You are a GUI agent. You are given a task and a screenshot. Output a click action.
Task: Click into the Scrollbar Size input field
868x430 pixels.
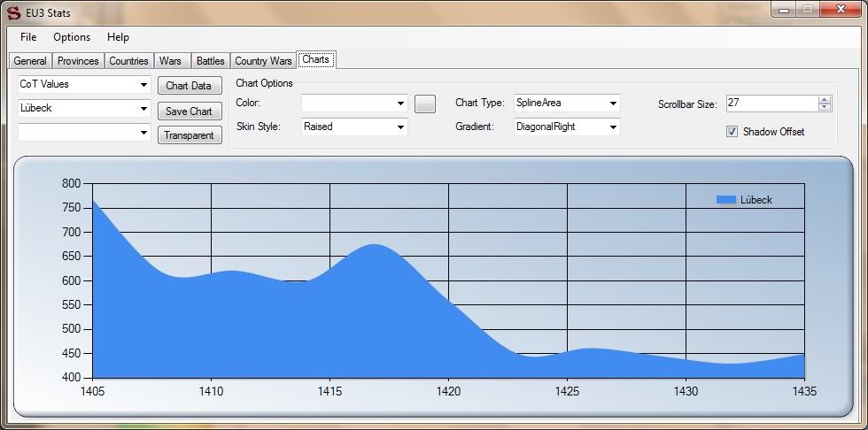(x=771, y=104)
